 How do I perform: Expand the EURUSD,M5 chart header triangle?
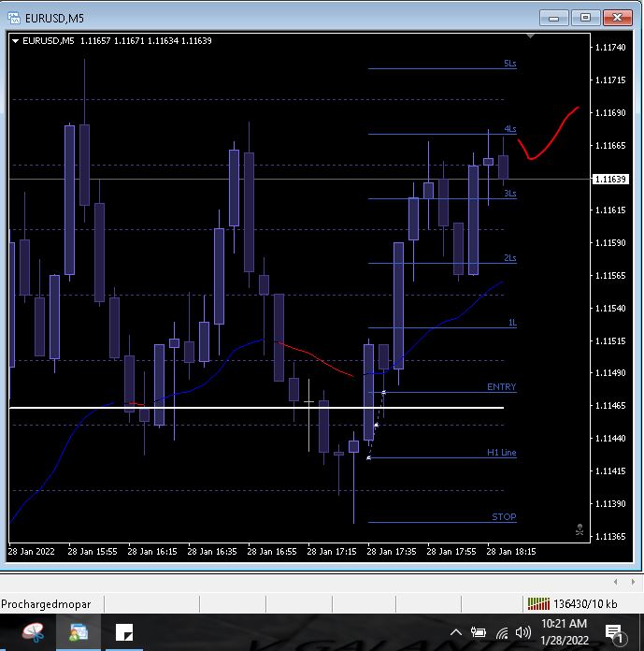(x=15, y=41)
